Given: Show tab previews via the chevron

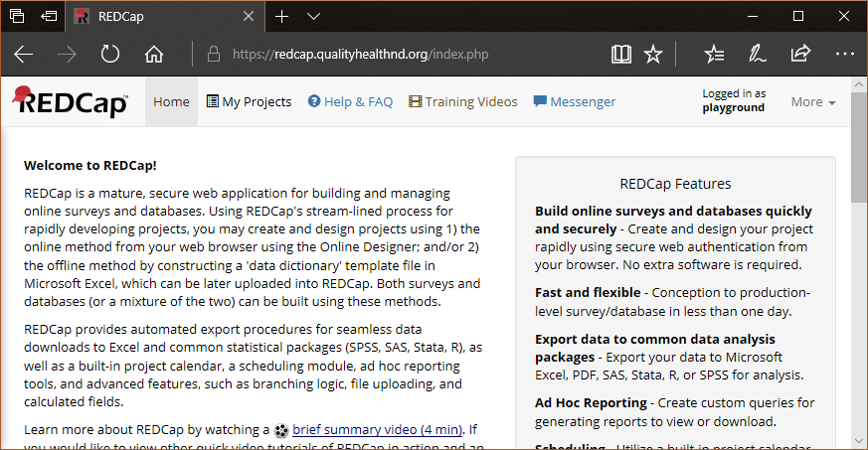Looking at the screenshot, I should [x=314, y=17].
